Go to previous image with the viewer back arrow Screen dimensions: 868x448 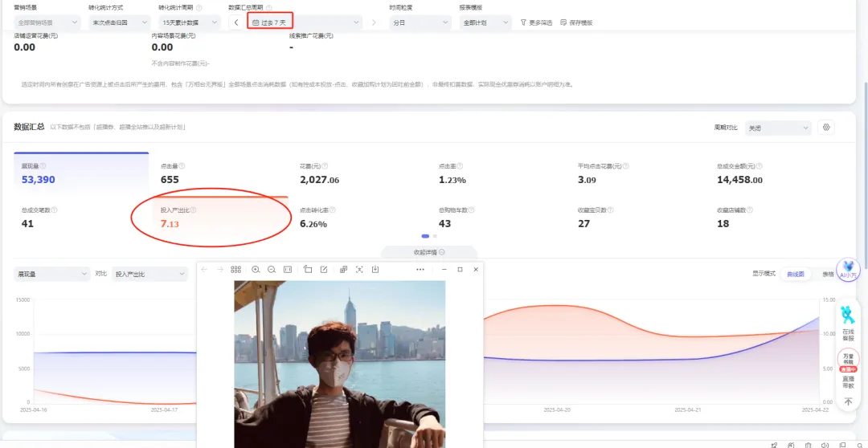pyautogui.click(x=204, y=269)
